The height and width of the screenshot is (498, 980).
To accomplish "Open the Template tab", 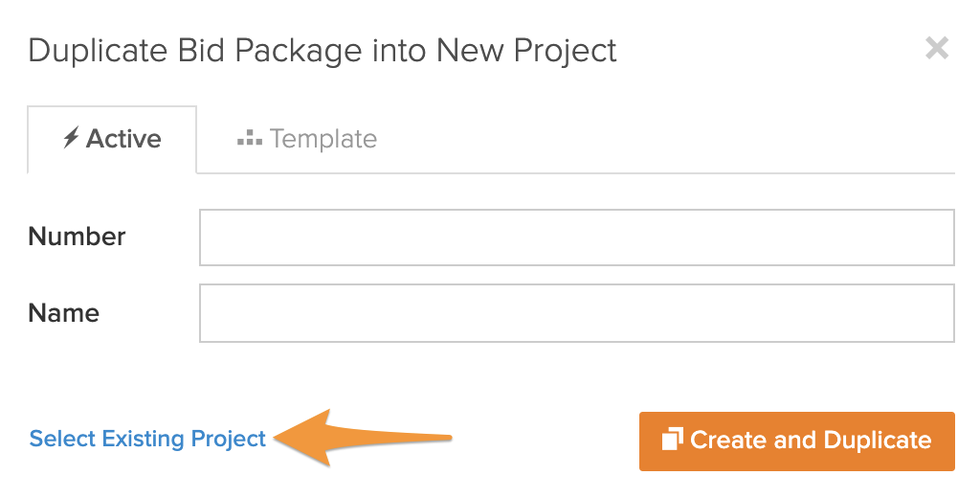I will 307,139.
